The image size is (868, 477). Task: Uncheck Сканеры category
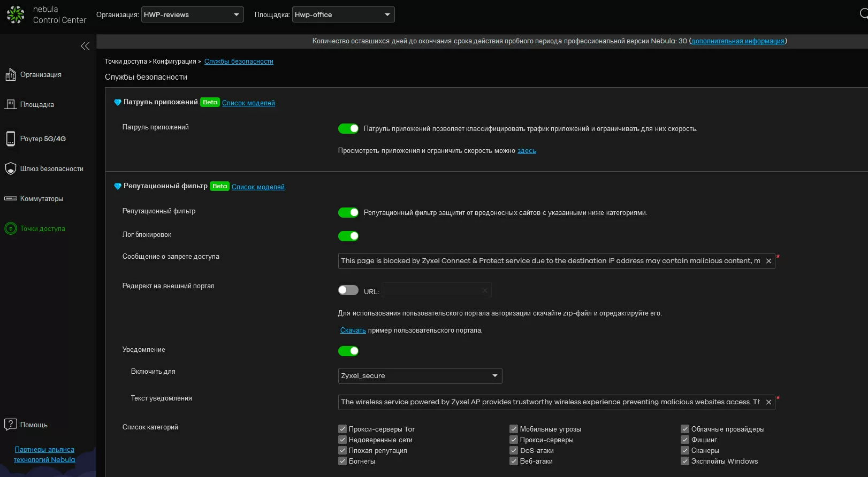(685, 450)
